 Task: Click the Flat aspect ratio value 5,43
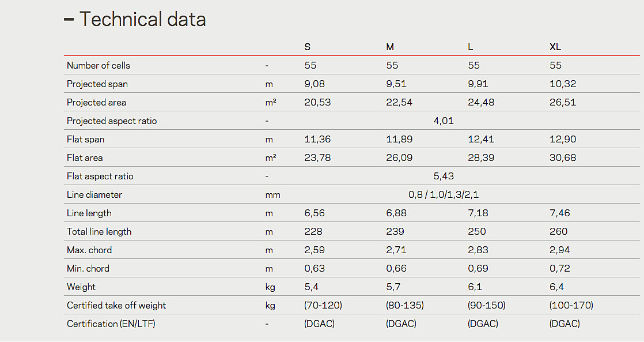[x=444, y=176]
